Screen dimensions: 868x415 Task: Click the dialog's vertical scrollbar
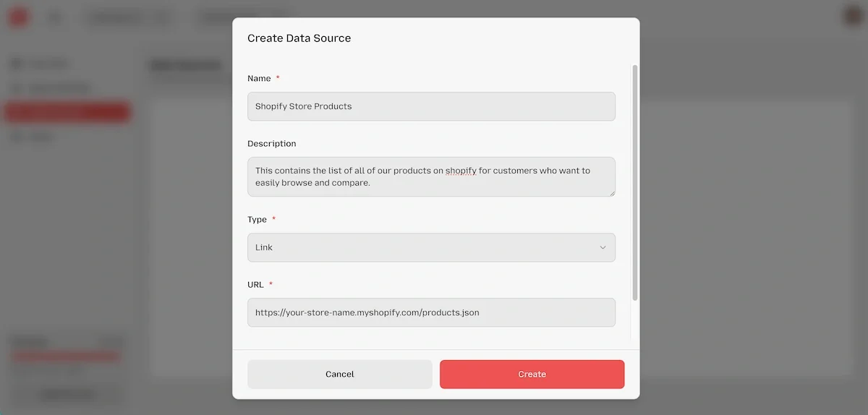click(x=635, y=182)
